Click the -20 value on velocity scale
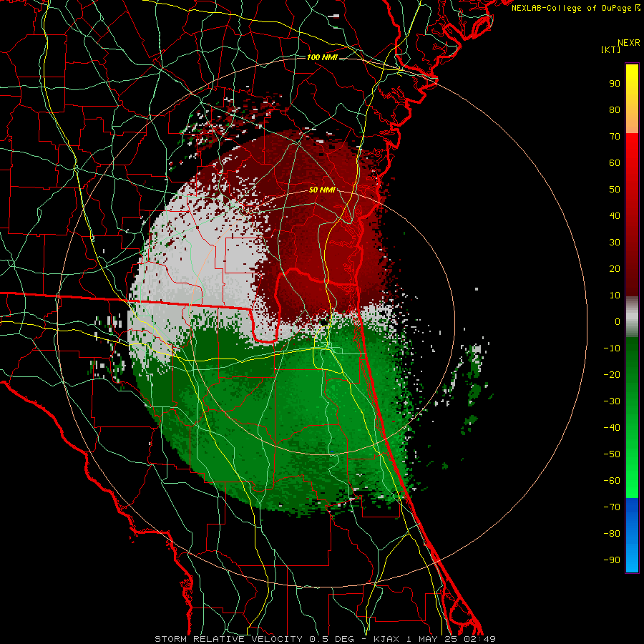 coord(612,374)
